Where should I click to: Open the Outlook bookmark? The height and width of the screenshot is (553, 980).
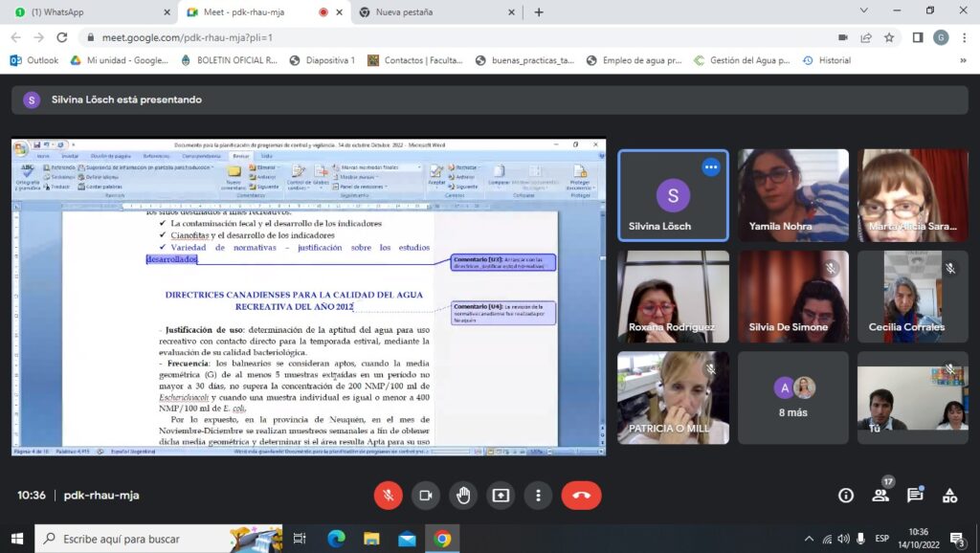34,60
